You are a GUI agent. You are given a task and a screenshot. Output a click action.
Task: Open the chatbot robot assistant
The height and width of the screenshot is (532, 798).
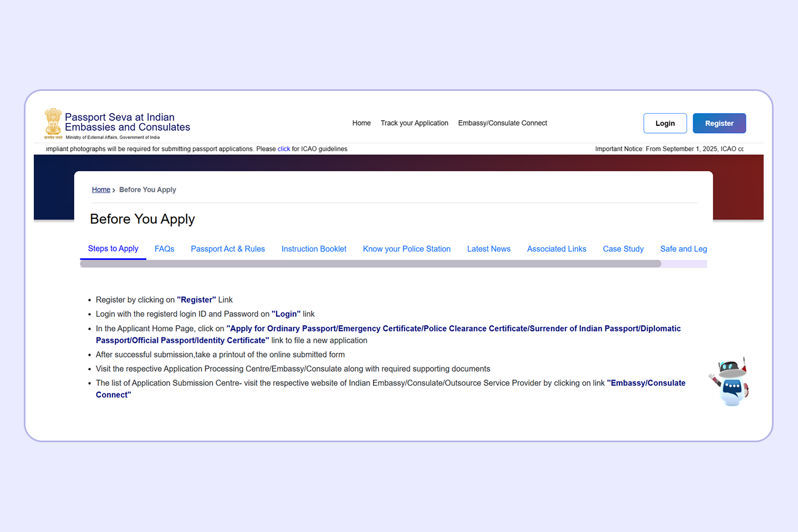pos(730,381)
